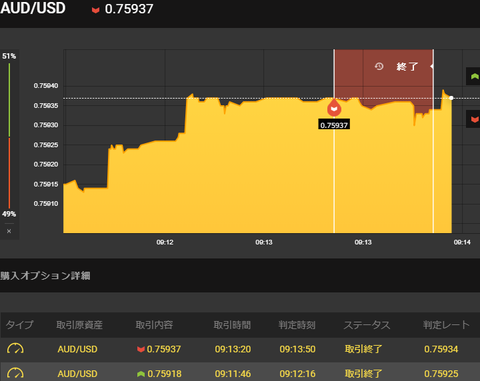Click the 取引原資産 column header
480x381 pixels.
[79, 325]
